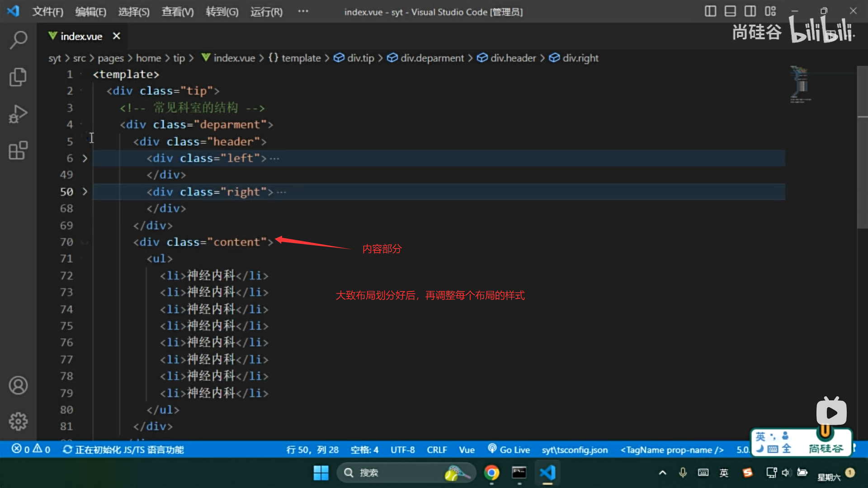Open the 文件(F) menu

click(x=47, y=12)
